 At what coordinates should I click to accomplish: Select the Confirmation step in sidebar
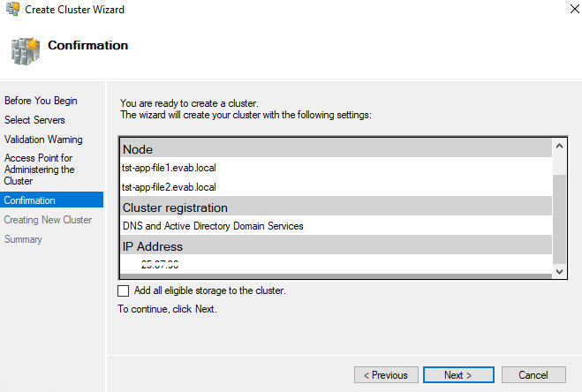point(30,200)
